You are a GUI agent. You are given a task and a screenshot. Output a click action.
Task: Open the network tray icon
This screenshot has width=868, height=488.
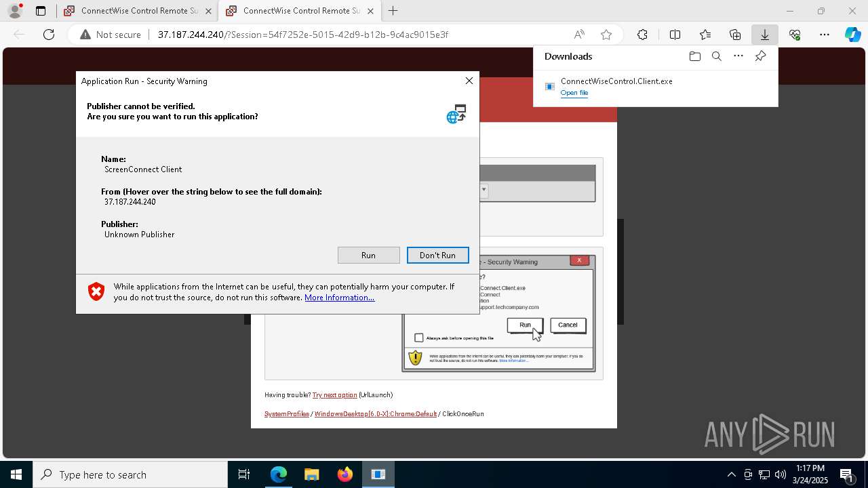[764, 474]
